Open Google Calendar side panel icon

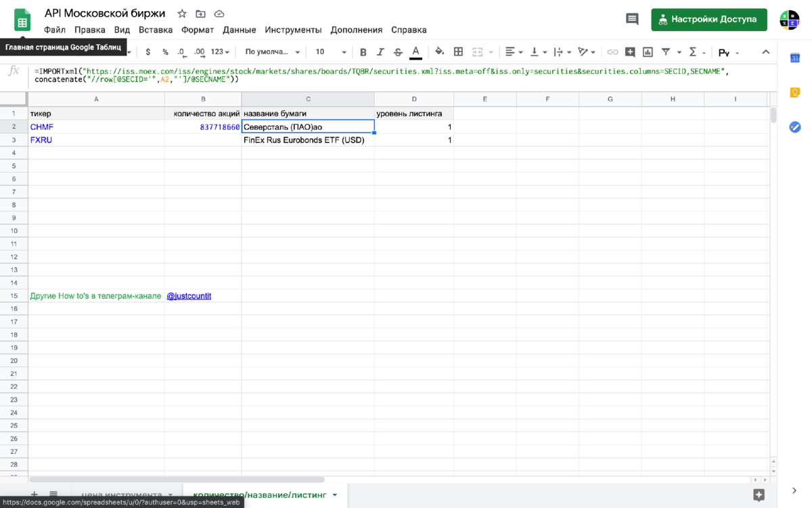[x=795, y=58]
